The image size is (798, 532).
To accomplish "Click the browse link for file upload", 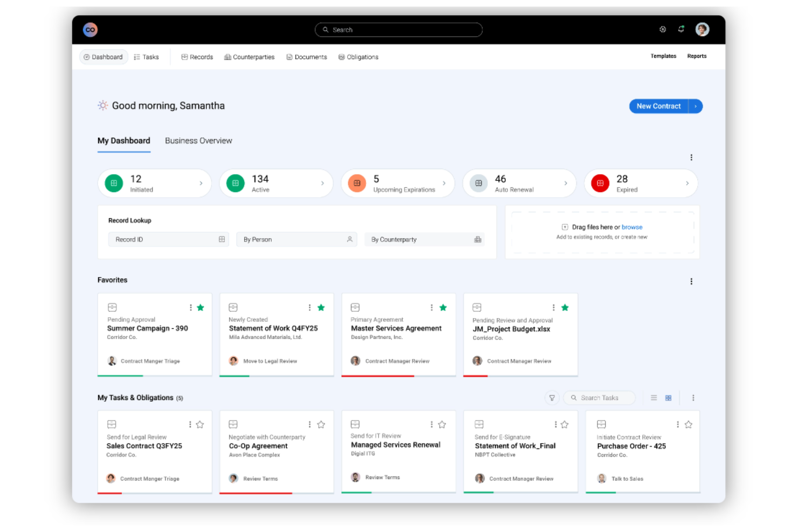I will [632, 227].
